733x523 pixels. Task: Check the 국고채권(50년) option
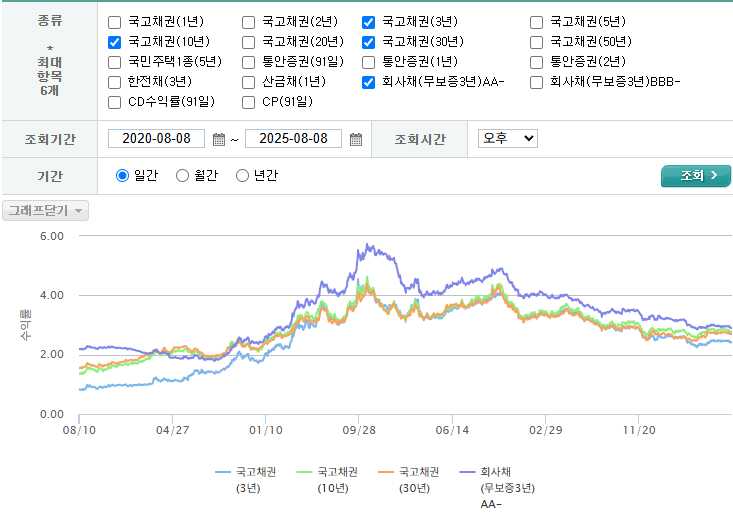tap(536, 42)
